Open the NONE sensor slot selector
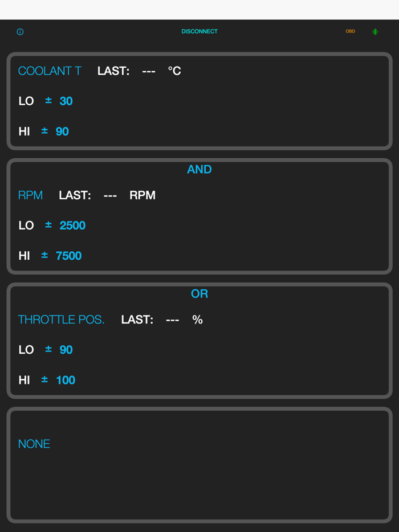 34,443
